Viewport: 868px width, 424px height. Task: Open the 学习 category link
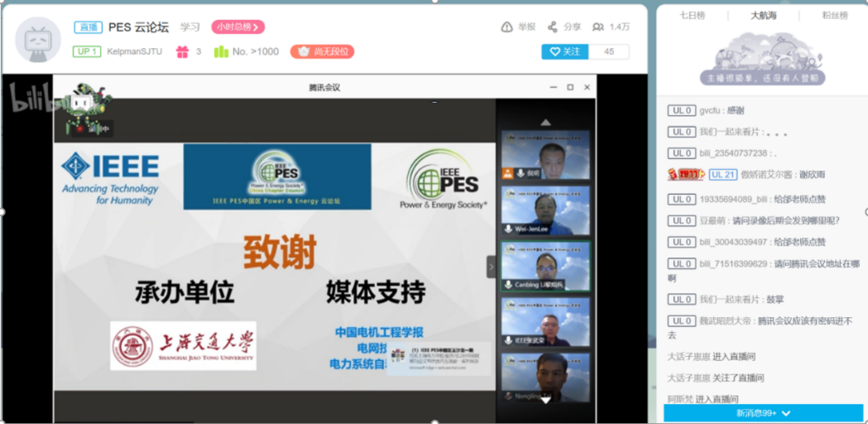(189, 27)
